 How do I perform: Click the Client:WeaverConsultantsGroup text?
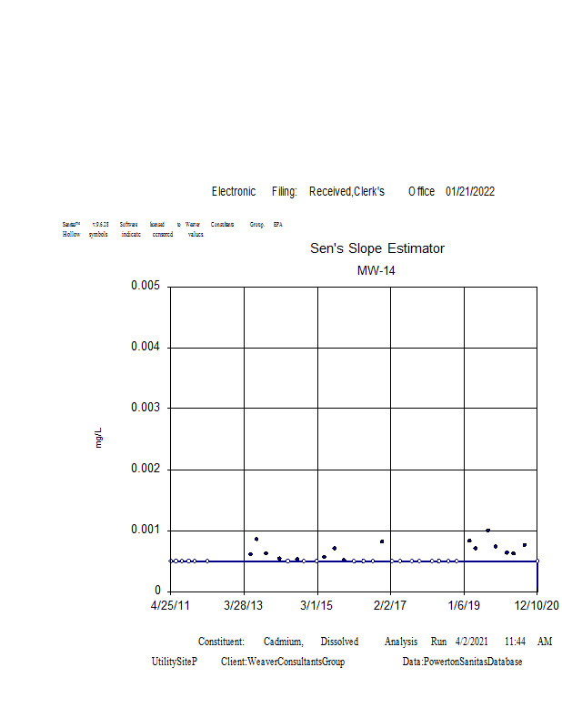coord(283,662)
